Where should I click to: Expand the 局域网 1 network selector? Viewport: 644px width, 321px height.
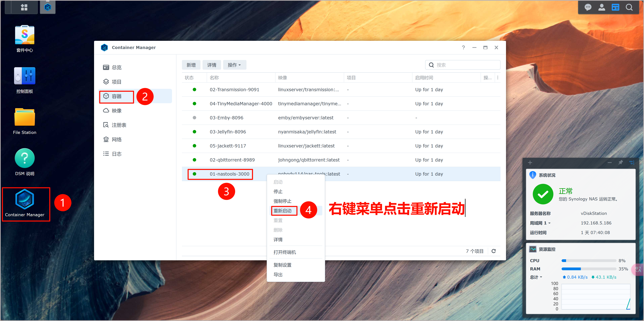pos(540,223)
